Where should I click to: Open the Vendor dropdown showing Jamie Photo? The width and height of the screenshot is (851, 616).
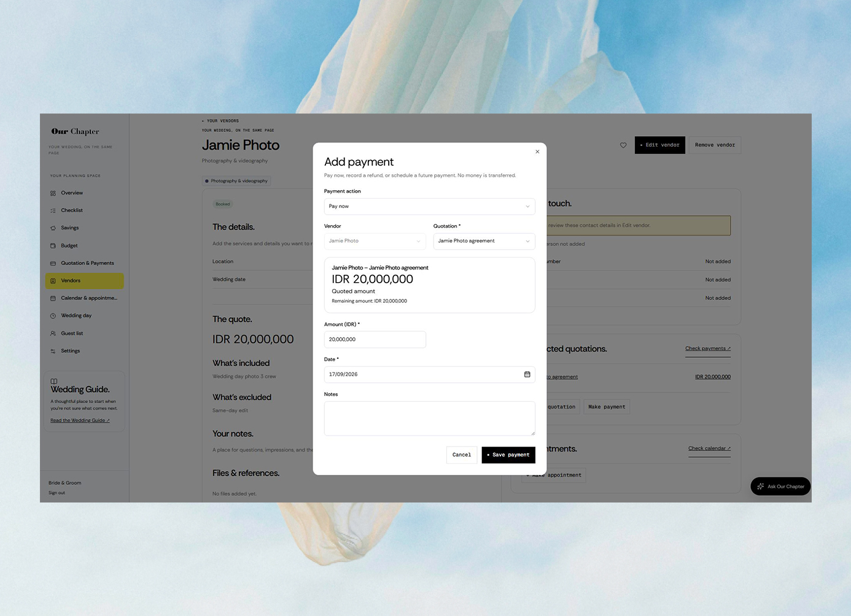click(x=375, y=241)
